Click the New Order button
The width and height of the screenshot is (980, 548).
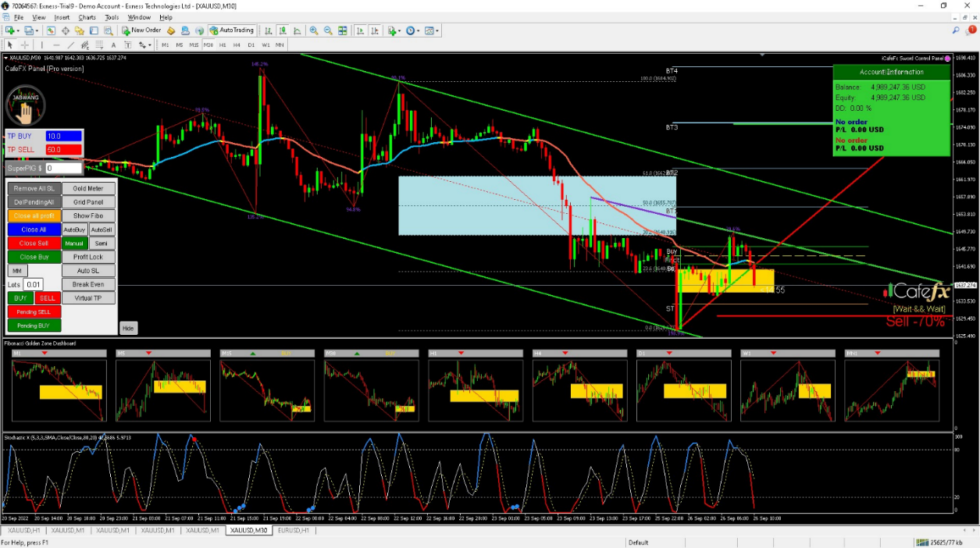[x=141, y=30]
